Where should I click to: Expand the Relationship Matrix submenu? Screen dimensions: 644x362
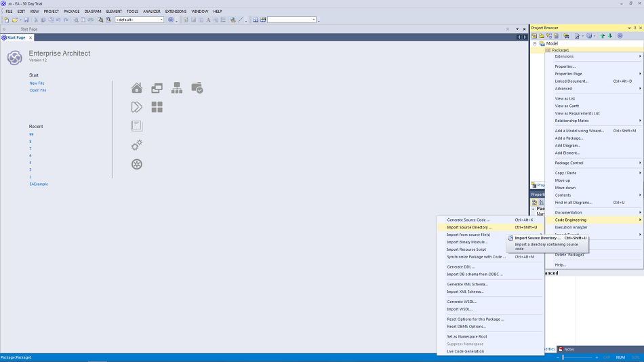click(594, 121)
